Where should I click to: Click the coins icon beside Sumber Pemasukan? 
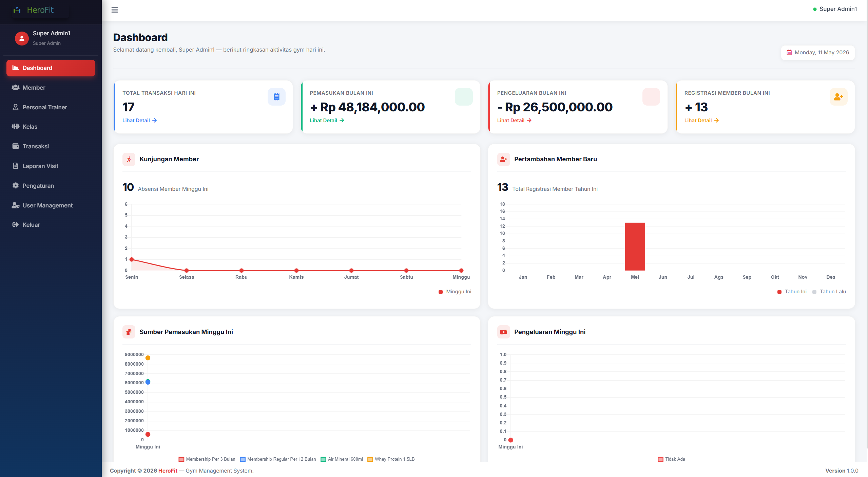coord(129,332)
